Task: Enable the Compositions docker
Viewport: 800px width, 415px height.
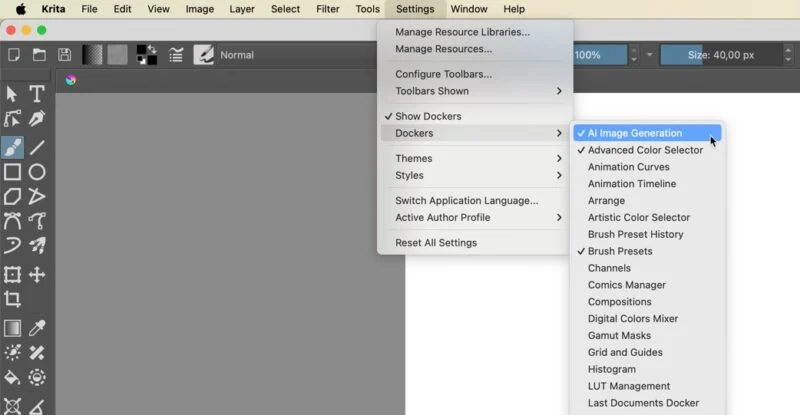Action: pyautogui.click(x=647, y=302)
